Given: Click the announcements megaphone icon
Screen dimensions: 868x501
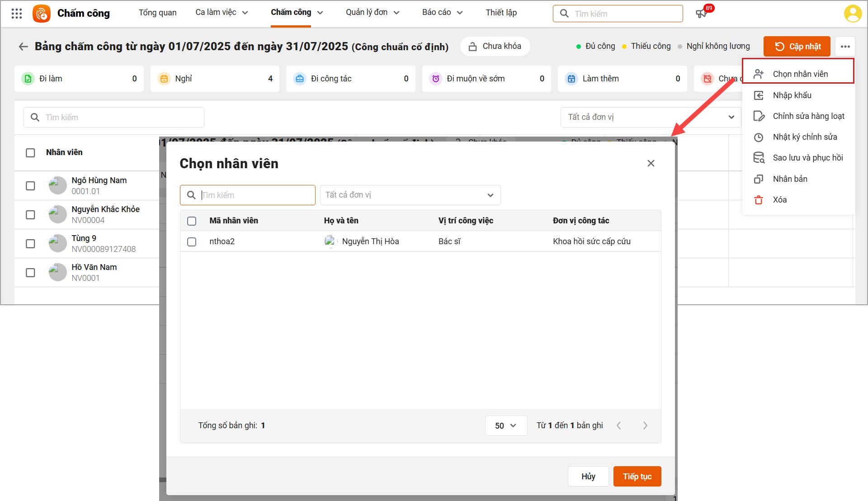Looking at the screenshot, I should click(x=701, y=14).
